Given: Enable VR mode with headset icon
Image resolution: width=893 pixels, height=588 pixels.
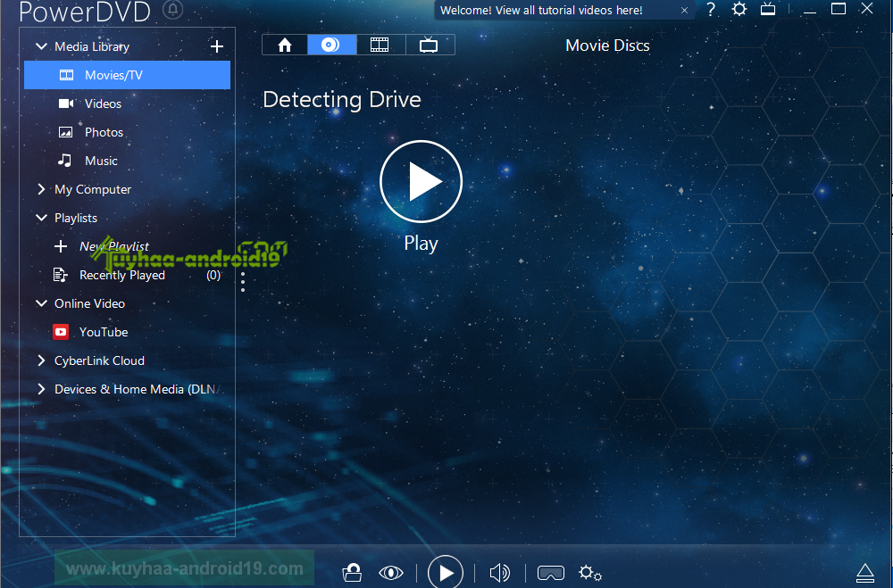Looking at the screenshot, I should tap(551, 573).
